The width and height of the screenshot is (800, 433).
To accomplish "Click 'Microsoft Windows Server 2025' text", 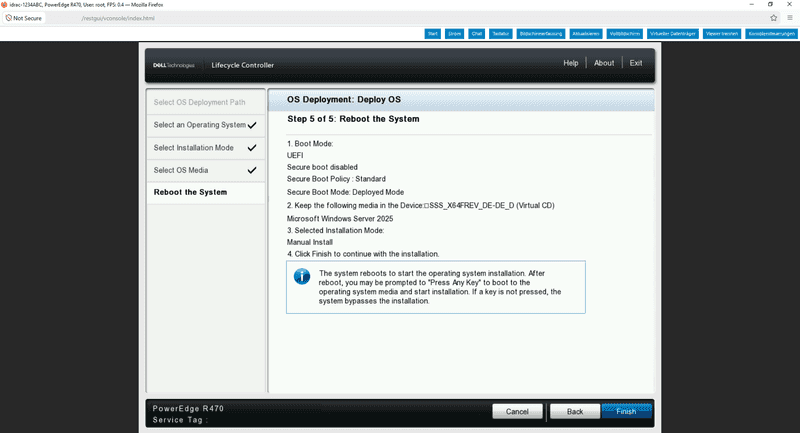I will click(340, 219).
